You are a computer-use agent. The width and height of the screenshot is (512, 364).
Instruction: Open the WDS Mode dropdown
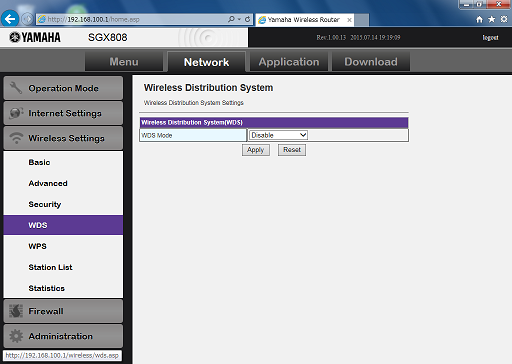point(278,135)
